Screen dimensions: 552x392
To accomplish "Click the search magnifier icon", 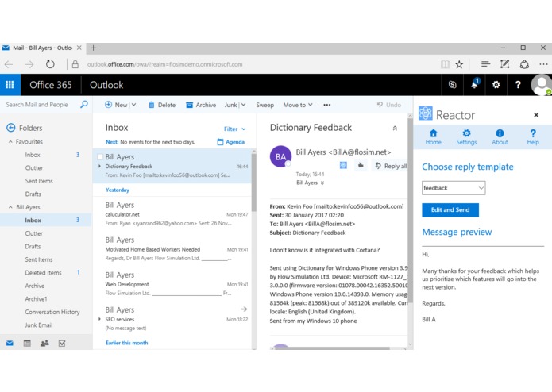I will click(x=84, y=104).
